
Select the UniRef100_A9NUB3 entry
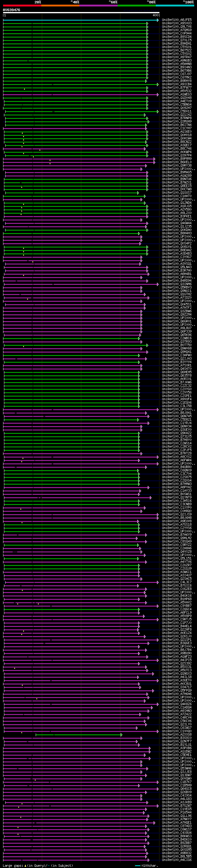click(177, 61)
